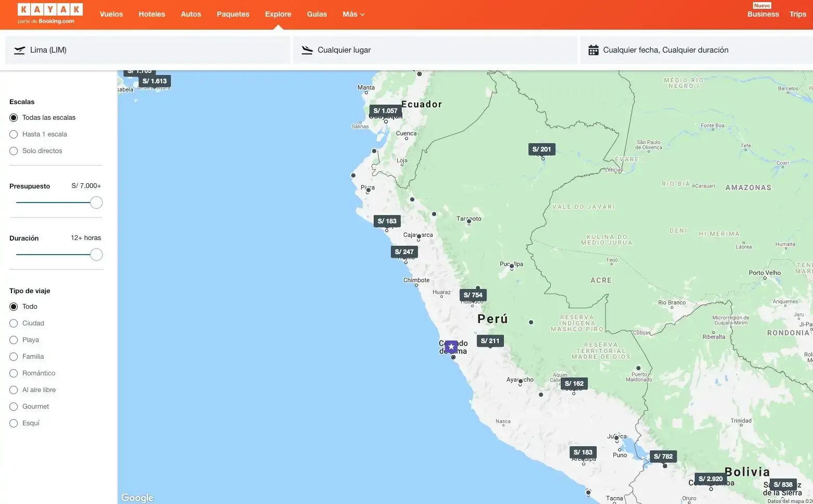
Task: Click the calendar icon for dates
Action: point(593,51)
